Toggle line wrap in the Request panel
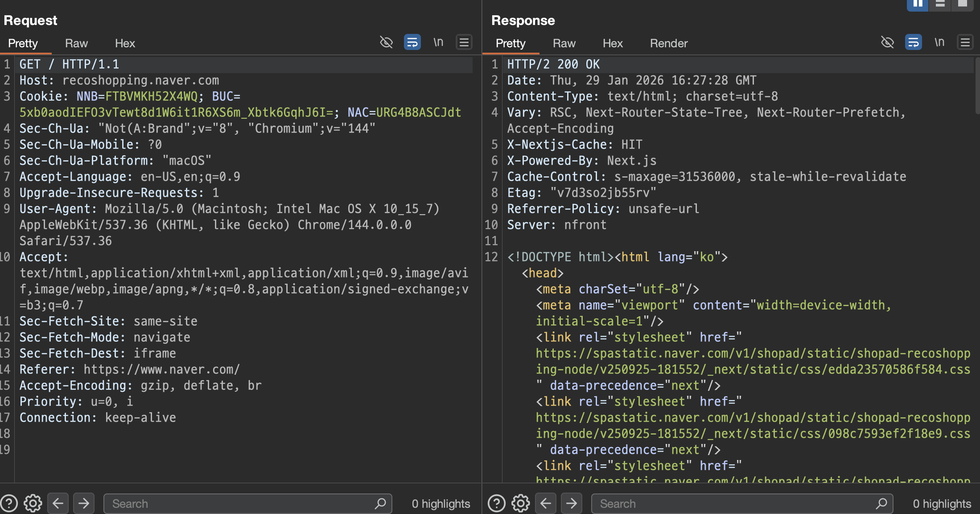The height and width of the screenshot is (514, 980). click(x=412, y=42)
